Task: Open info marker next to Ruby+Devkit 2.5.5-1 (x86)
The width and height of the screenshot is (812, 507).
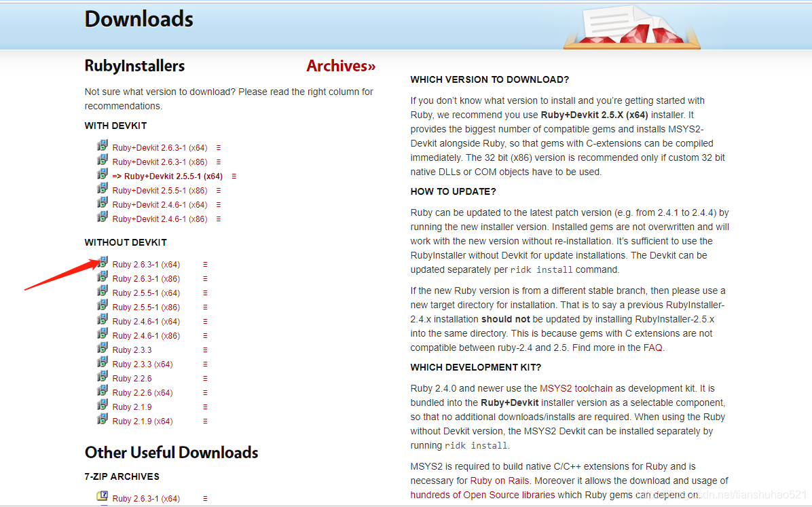Action: [x=219, y=191]
